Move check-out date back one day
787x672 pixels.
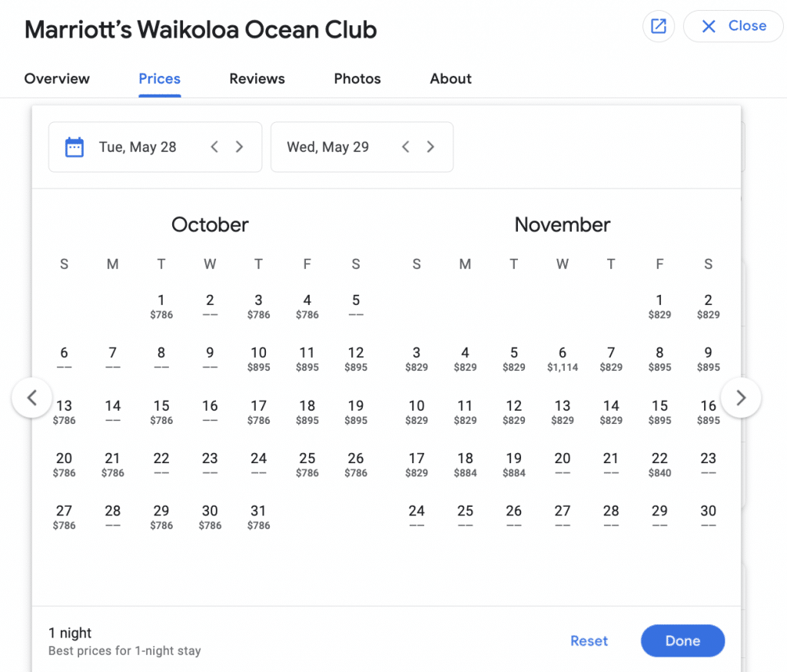[406, 147]
